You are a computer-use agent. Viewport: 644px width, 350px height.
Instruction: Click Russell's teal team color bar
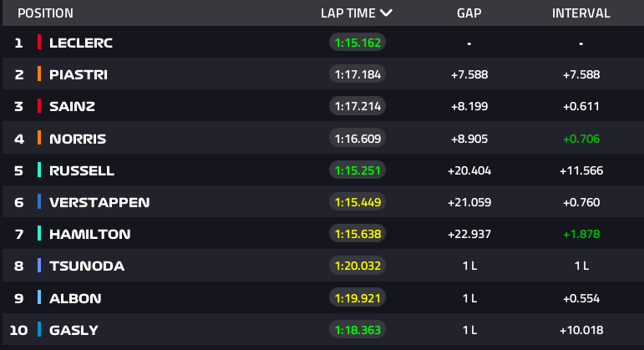[x=39, y=170]
